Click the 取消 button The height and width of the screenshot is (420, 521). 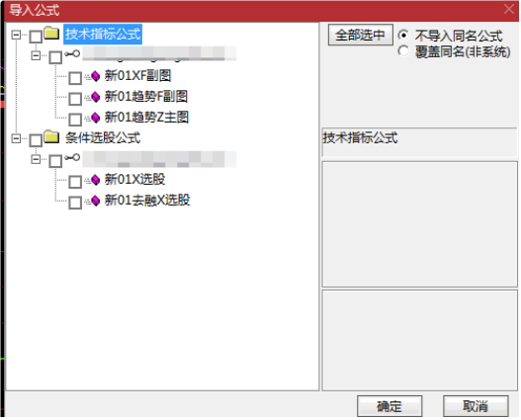pos(476,406)
